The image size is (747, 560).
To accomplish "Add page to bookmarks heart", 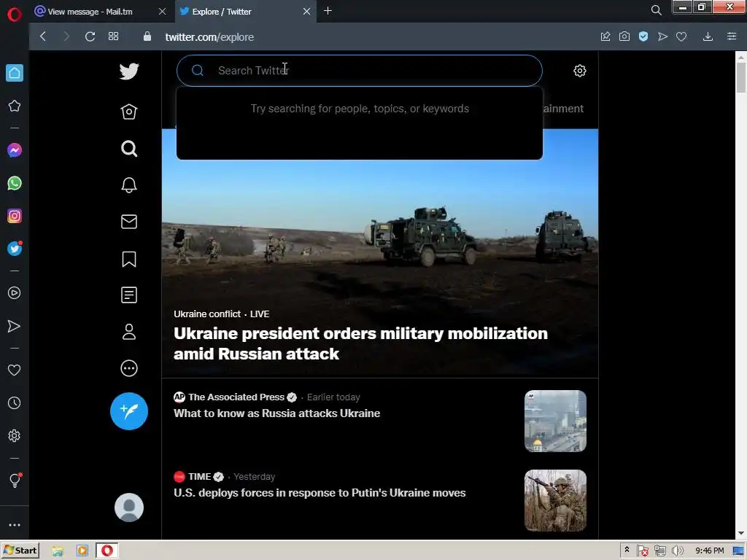I will (681, 36).
